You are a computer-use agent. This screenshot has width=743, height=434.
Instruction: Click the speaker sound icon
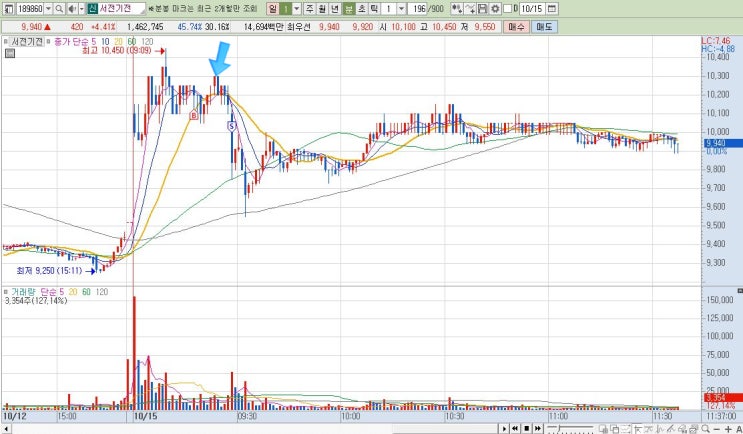pos(72,9)
